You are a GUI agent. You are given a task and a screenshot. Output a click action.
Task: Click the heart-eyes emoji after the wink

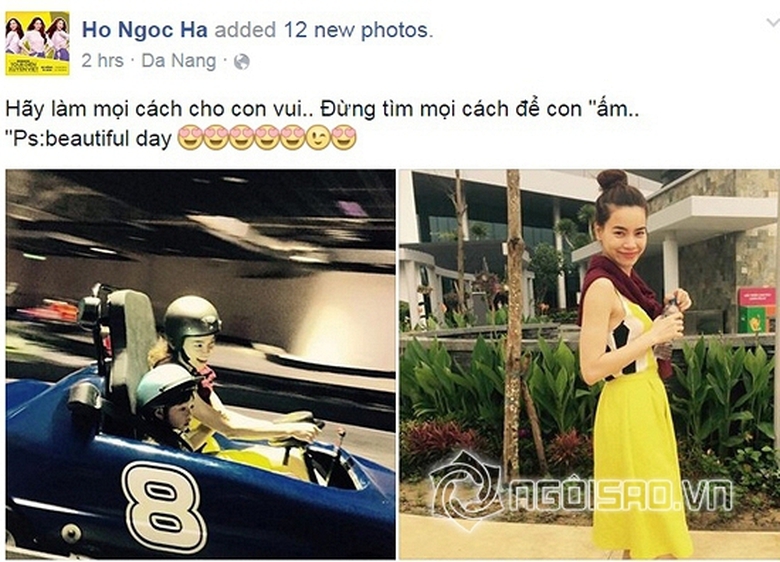tap(344, 138)
